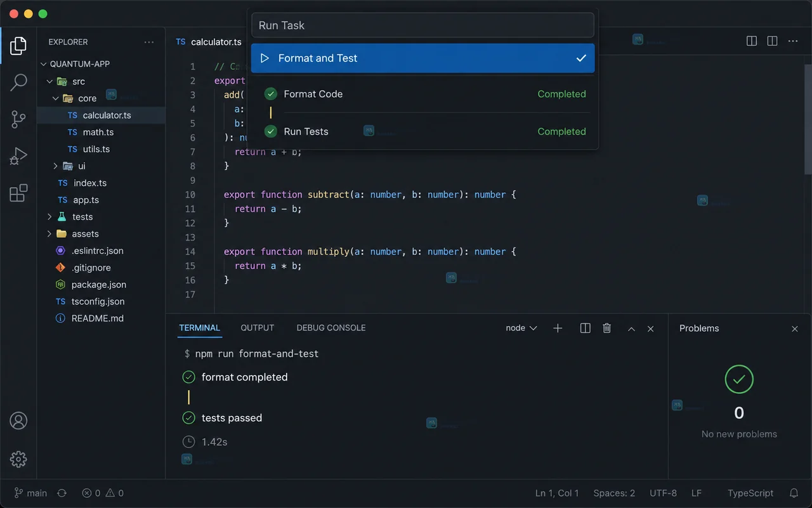Switch to the DEBUG CONSOLE tab
Viewport: 812px width, 508px height.
pyautogui.click(x=331, y=328)
